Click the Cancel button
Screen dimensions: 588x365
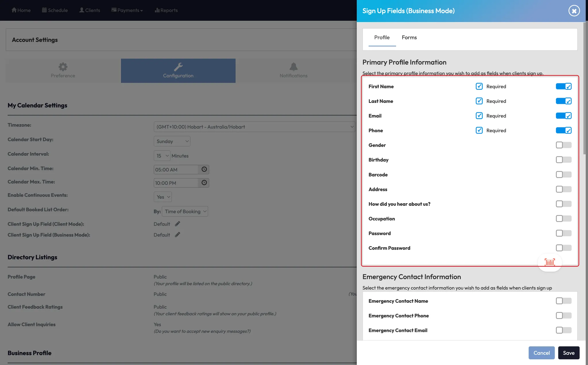tap(541, 353)
